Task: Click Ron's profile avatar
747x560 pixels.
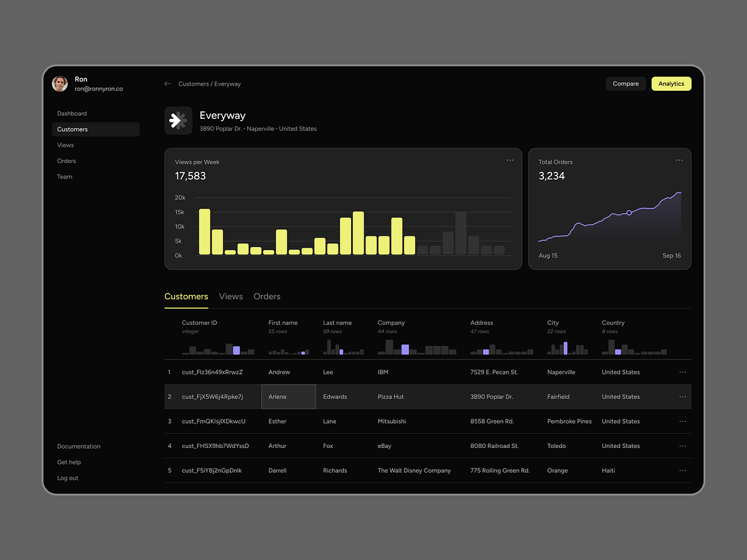Action: click(x=60, y=84)
